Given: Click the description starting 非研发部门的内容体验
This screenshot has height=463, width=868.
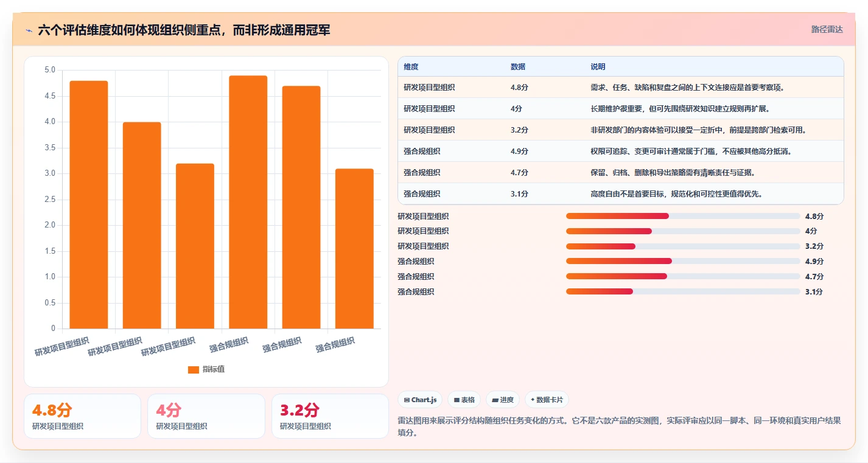Looking at the screenshot, I should (699, 130).
